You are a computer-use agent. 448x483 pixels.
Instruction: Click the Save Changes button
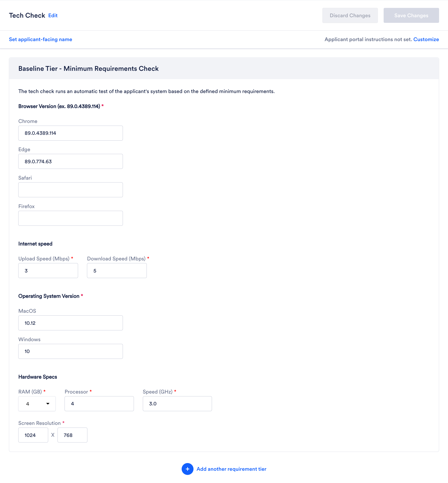tap(411, 16)
